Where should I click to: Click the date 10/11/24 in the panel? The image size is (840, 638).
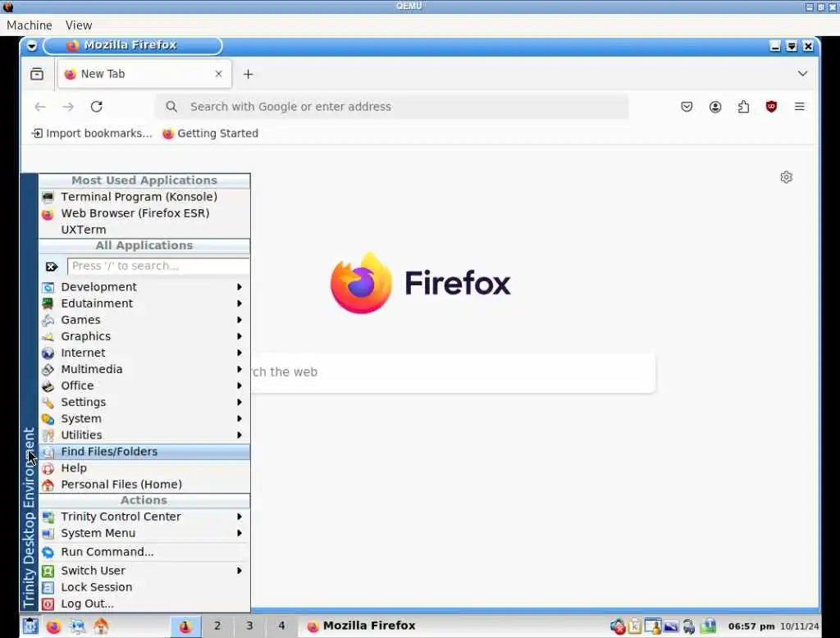pyautogui.click(x=799, y=627)
